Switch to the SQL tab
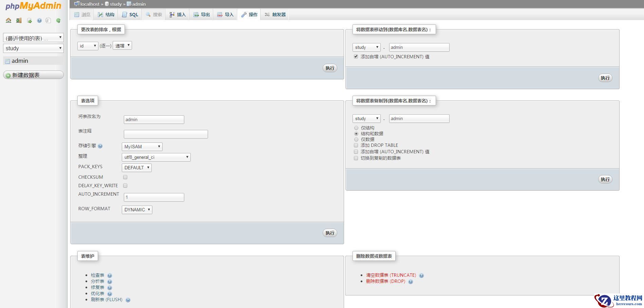Viewport: 644px width, 308px height. pyautogui.click(x=130, y=15)
